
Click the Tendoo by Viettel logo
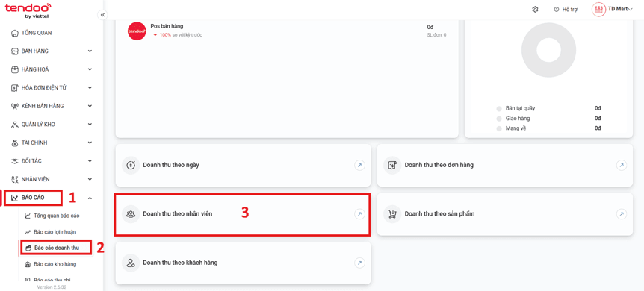(28, 10)
